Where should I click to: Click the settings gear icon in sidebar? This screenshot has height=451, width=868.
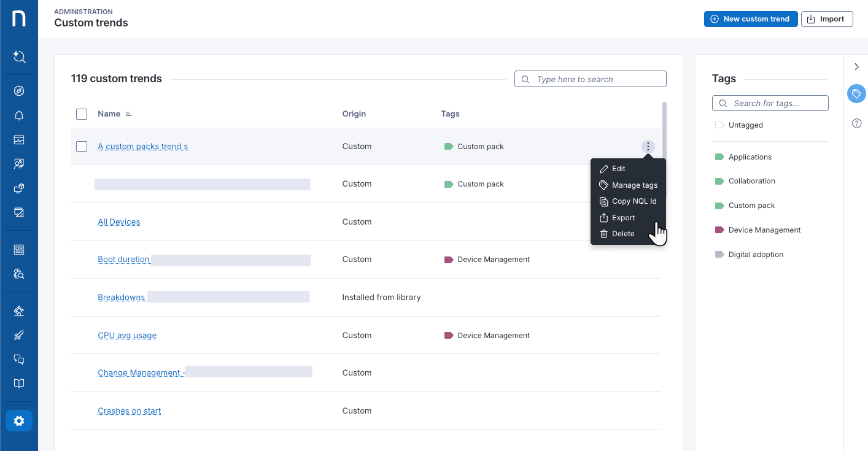point(19,421)
